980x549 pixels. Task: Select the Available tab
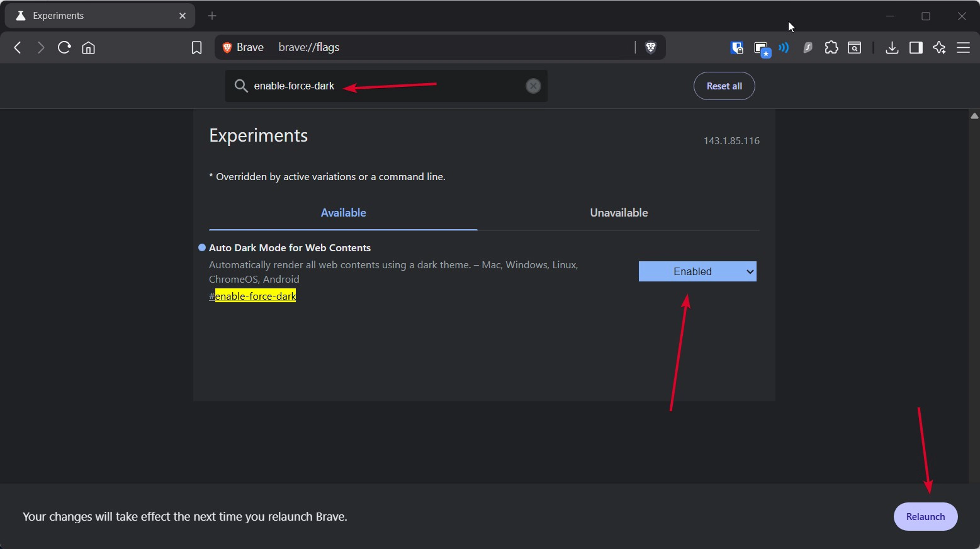pos(343,213)
